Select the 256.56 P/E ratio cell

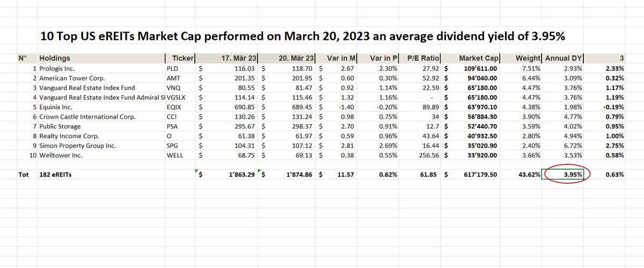point(429,155)
